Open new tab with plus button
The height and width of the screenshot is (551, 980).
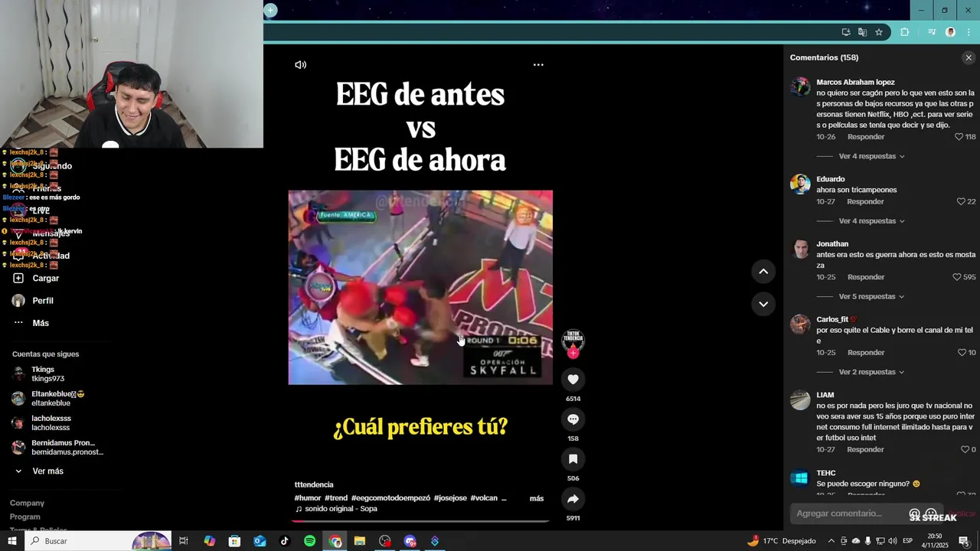click(x=270, y=10)
